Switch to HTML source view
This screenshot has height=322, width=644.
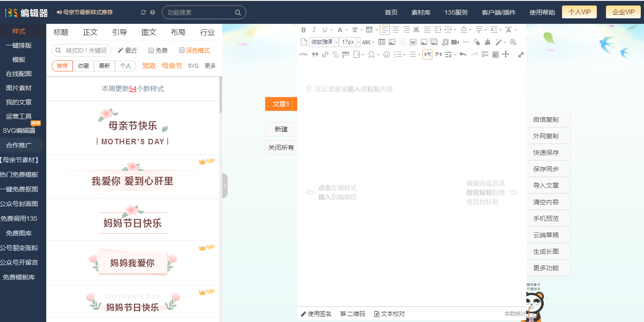point(303,54)
